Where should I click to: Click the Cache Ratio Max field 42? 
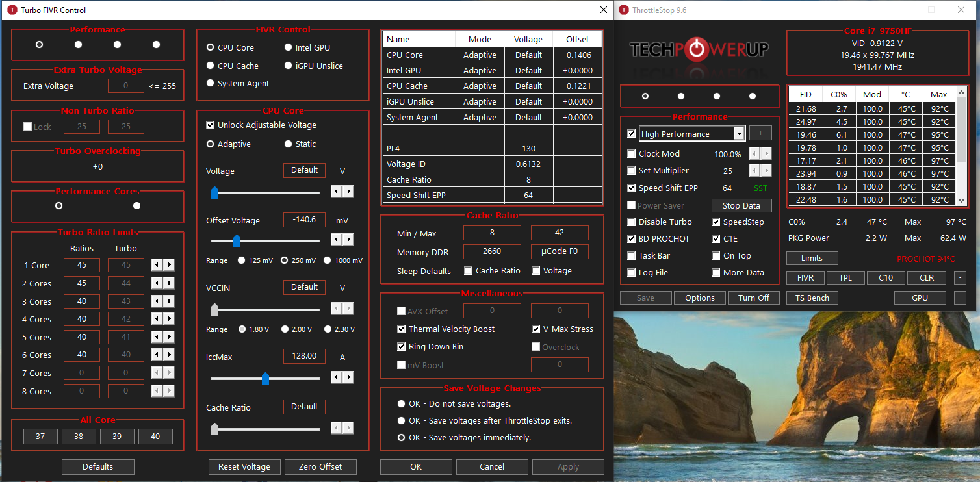coord(560,233)
